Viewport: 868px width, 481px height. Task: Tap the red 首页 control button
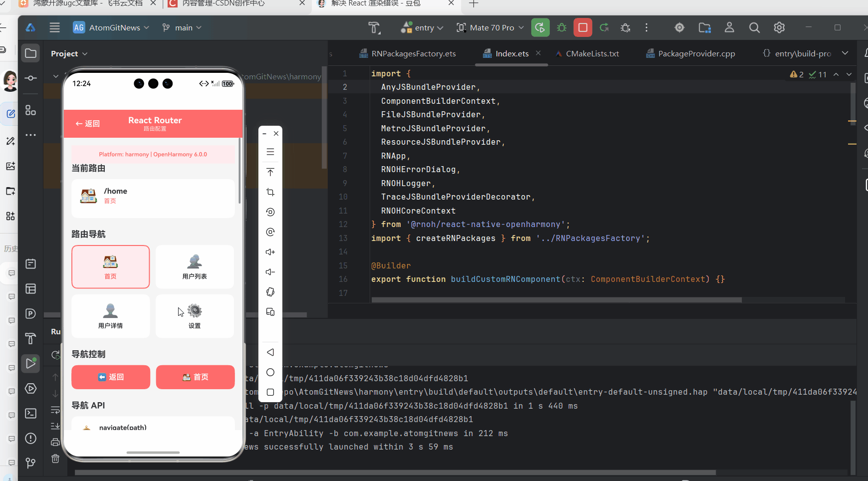pyautogui.click(x=196, y=377)
